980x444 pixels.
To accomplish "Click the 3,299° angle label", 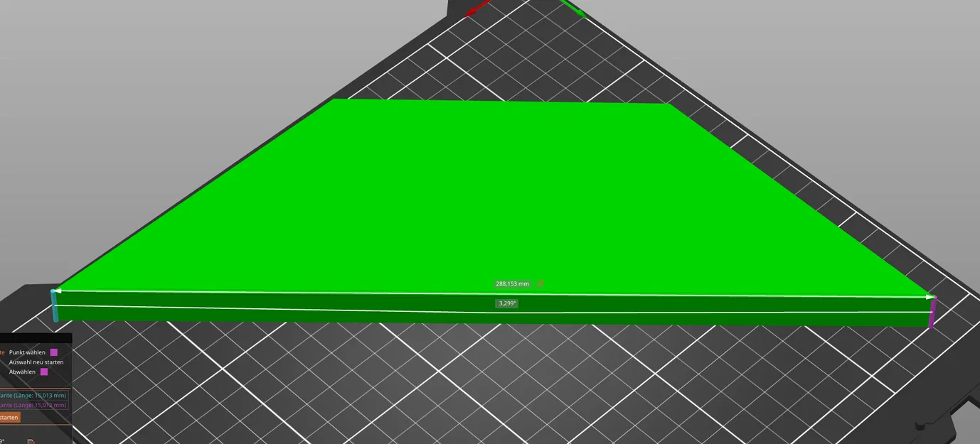I will click(507, 303).
